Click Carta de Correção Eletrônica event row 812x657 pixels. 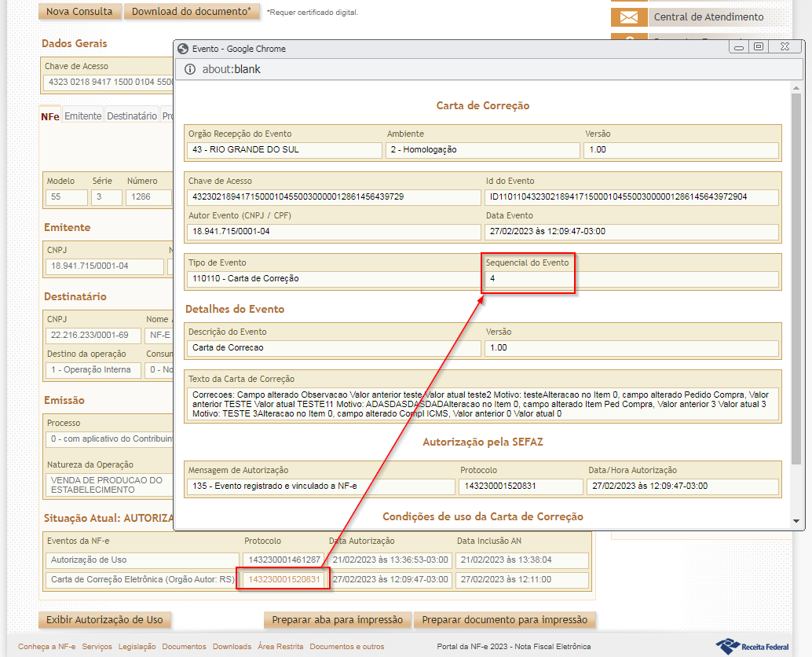point(142,579)
